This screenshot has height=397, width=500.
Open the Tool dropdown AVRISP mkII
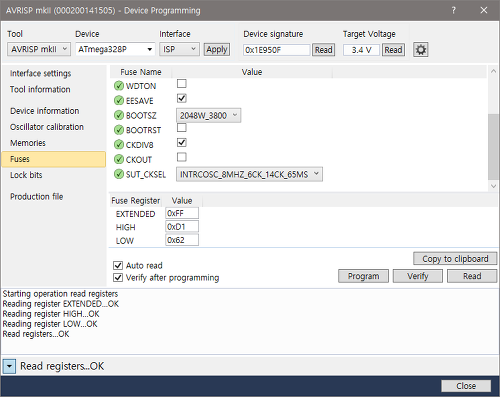[39, 49]
